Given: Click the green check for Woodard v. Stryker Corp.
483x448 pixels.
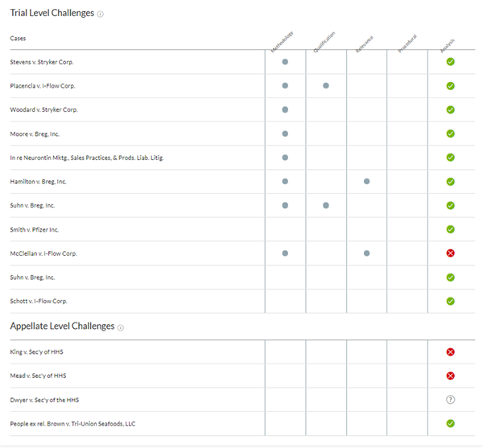Looking at the screenshot, I should pos(450,110).
